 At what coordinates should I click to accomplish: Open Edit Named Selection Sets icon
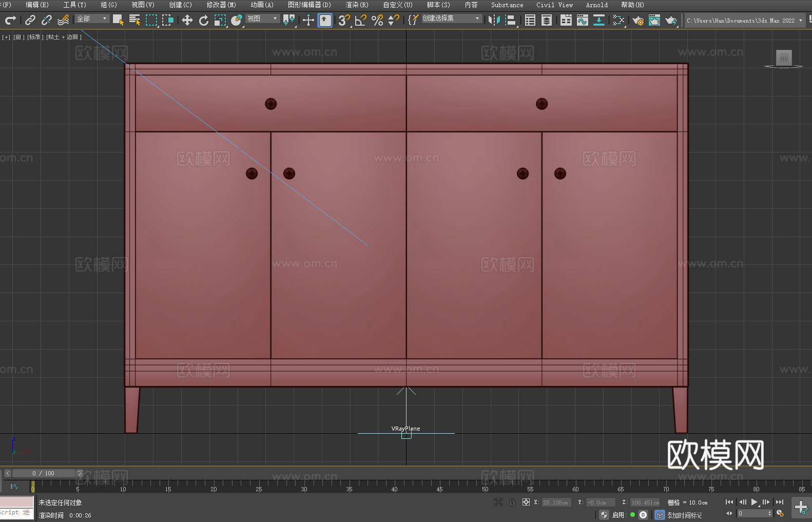(413, 20)
